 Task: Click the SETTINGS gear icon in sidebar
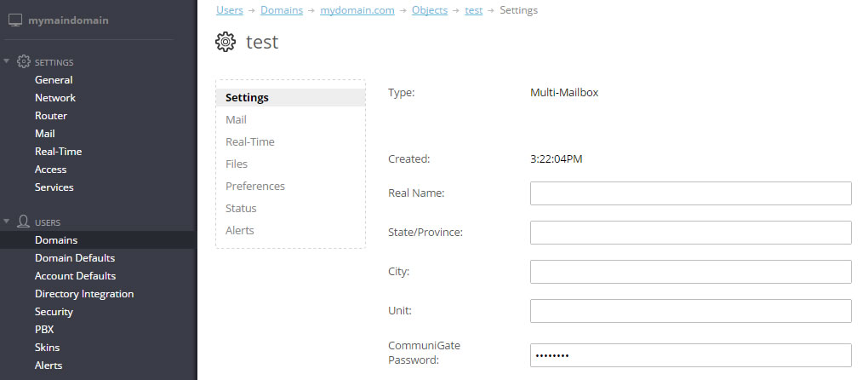(23, 61)
